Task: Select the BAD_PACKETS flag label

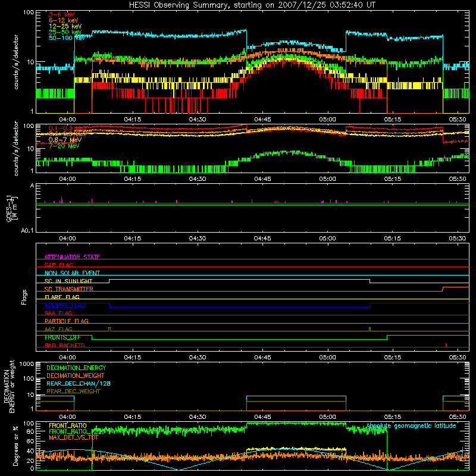Action: pyautogui.click(x=65, y=346)
